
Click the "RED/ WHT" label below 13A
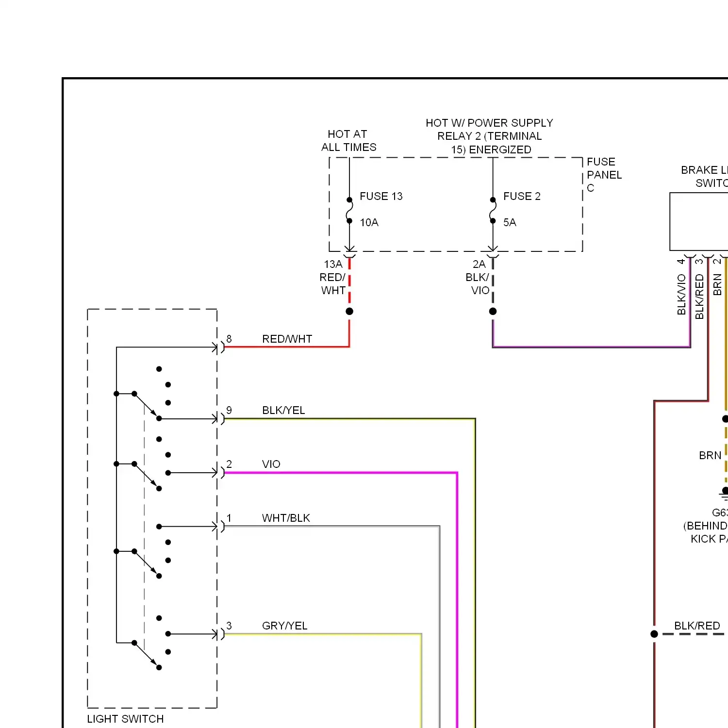pos(332,284)
